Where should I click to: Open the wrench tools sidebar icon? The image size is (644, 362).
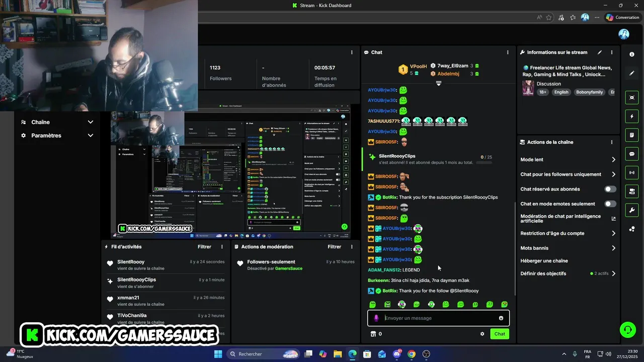(x=632, y=210)
